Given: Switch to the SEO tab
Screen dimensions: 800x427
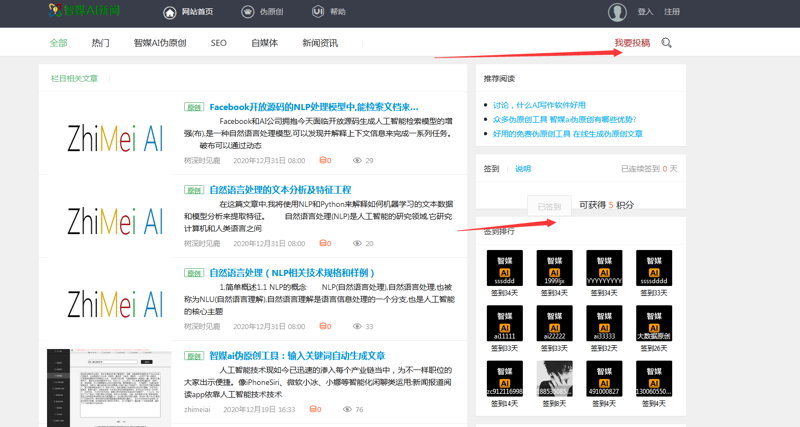Looking at the screenshot, I should point(218,43).
